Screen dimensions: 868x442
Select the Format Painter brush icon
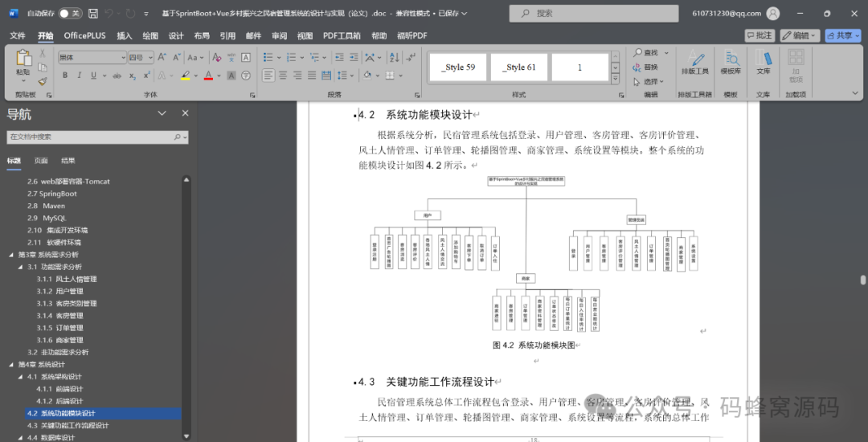[42, 81]
